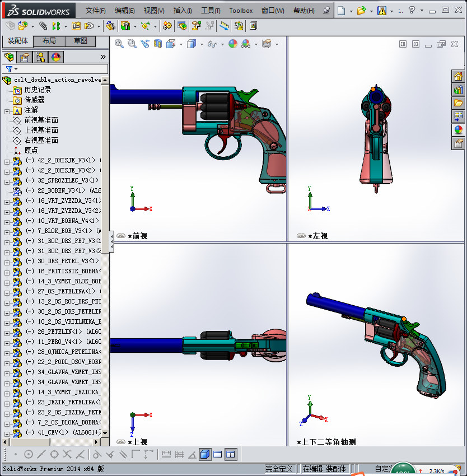Viewport: 467px width, 476px height.
Task: Click the Previous View icon
Action: tap(145, 44)
